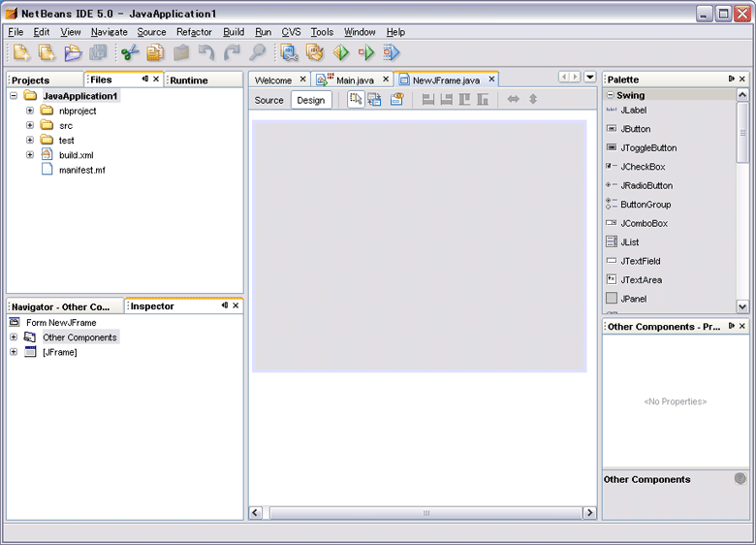Click the Cut scissors icon
This screenshot has height=545, width=756.
click(130, 52)
